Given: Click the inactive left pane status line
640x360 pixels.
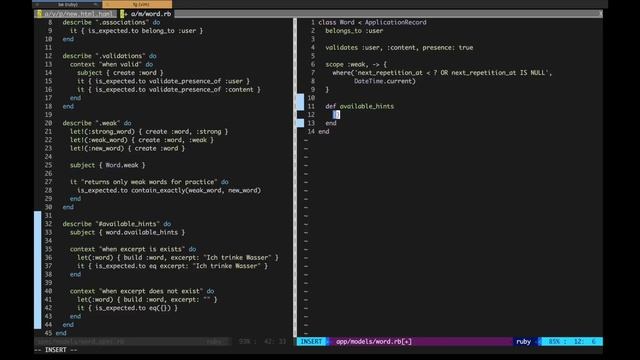Looking at the screenshot, I should click(163, 342).
